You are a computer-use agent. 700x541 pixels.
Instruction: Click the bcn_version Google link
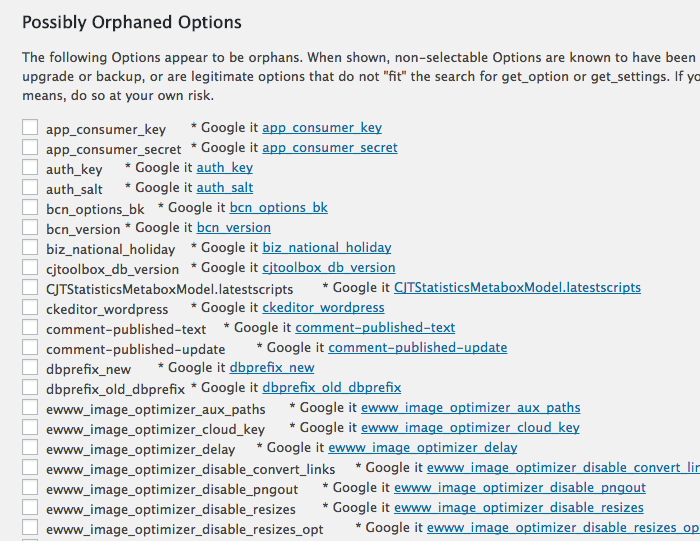tap(233, 228)
